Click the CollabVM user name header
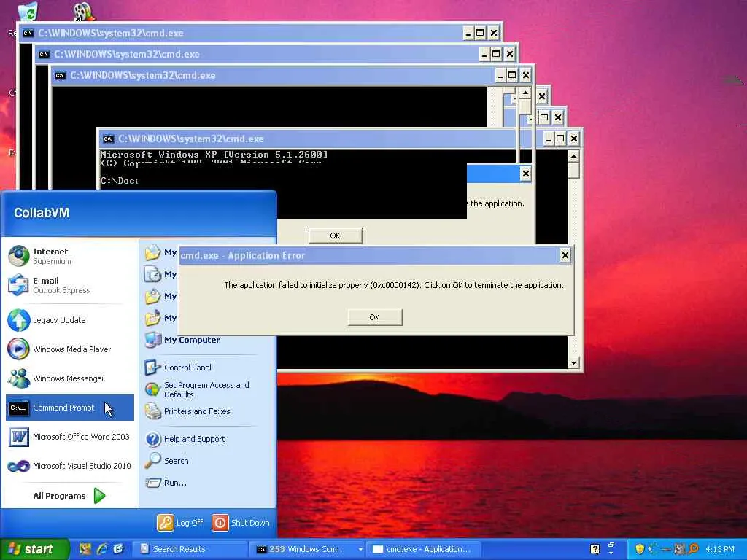This screenshot has width=747, height=560. [42, 213]
